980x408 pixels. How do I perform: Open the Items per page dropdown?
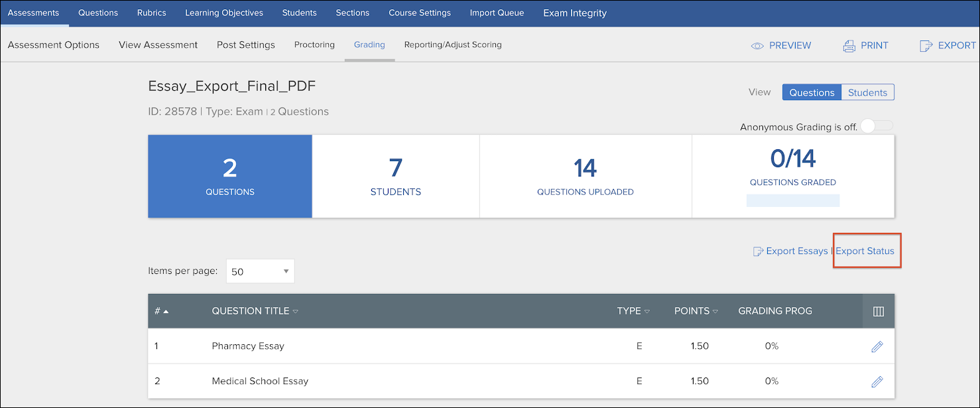point(260,271)
